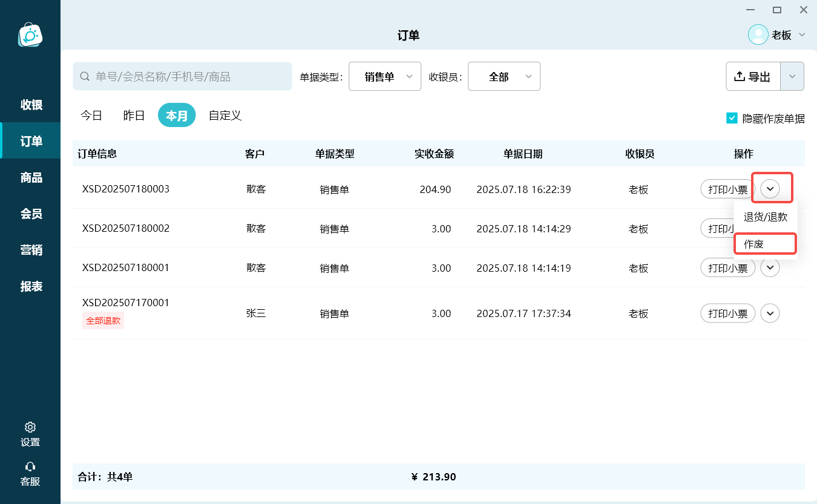Toggle 隐藏作废单据 checkbox

coord(732,118)
